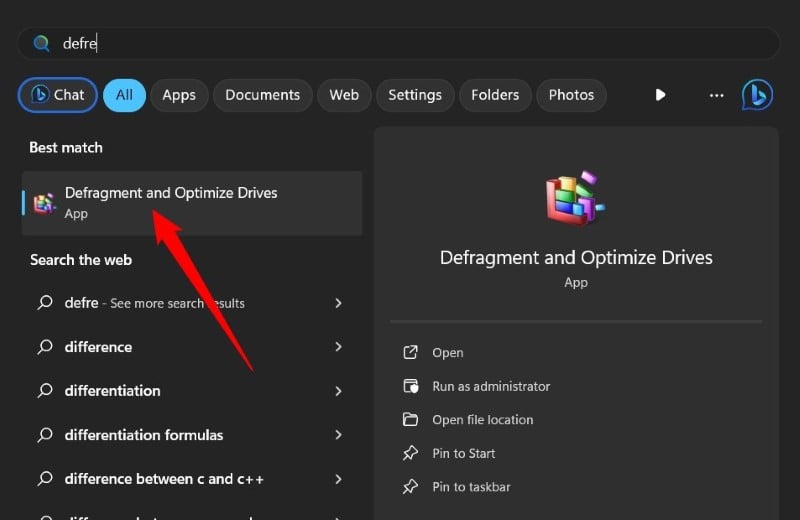This screenshot has height=520, width=800.
Task: Expand the 'differentiation formulas' suggestion chevron
Action: pyautogui.click(x=338, y=435)
